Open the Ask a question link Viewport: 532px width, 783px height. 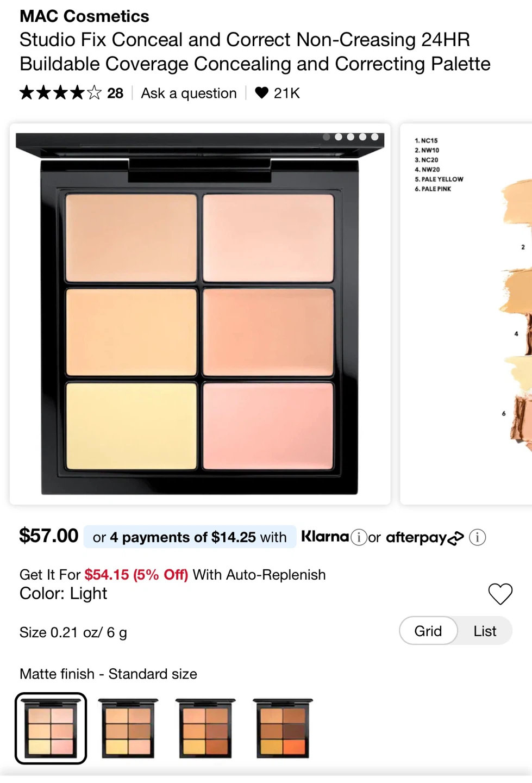pyautogui.click(x=189, y=93)
